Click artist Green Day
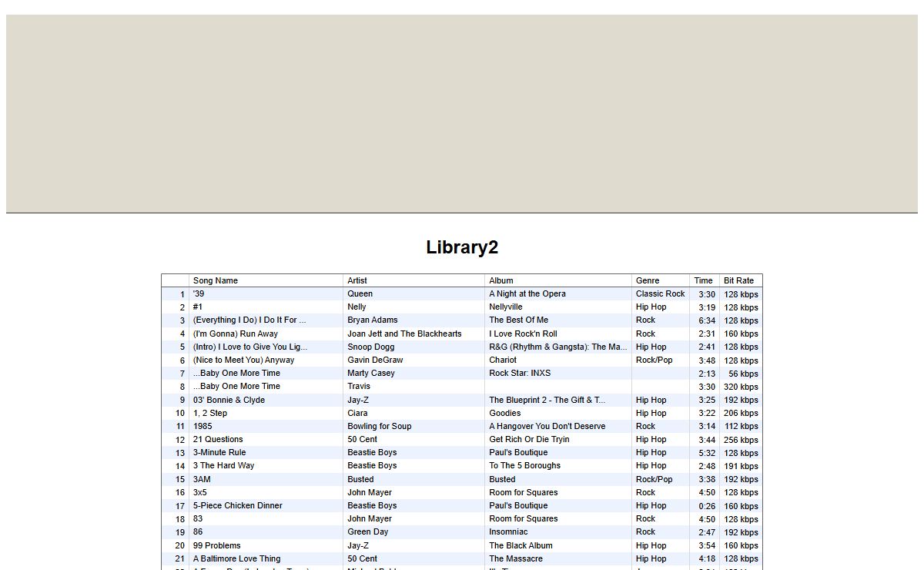Screen dimensions: 924x570 click(370, 531)
